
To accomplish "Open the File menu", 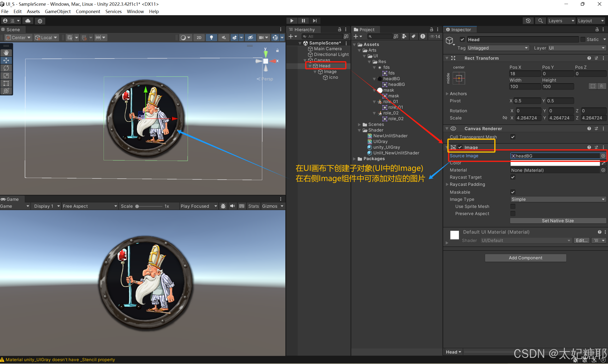I will (x=5, y=11).
